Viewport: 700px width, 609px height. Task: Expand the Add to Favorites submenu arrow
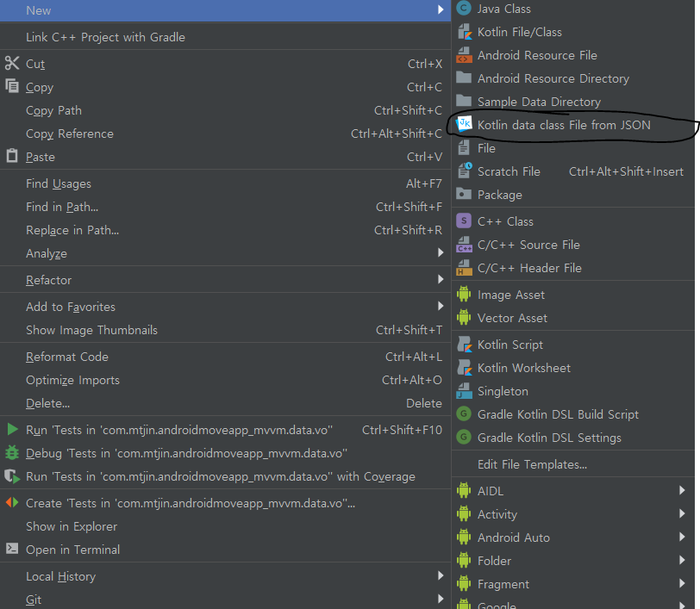point(441,306)
